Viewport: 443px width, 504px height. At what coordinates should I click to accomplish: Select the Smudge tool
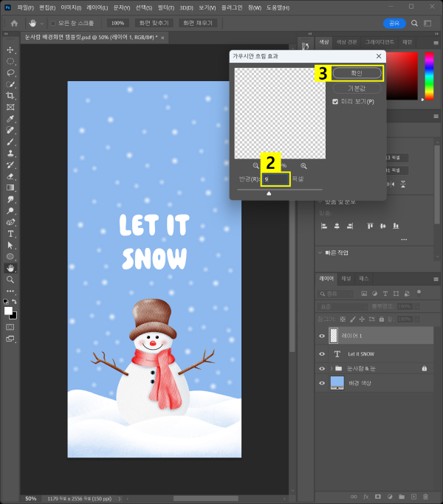pyautogui.click(x=10, y=199)
